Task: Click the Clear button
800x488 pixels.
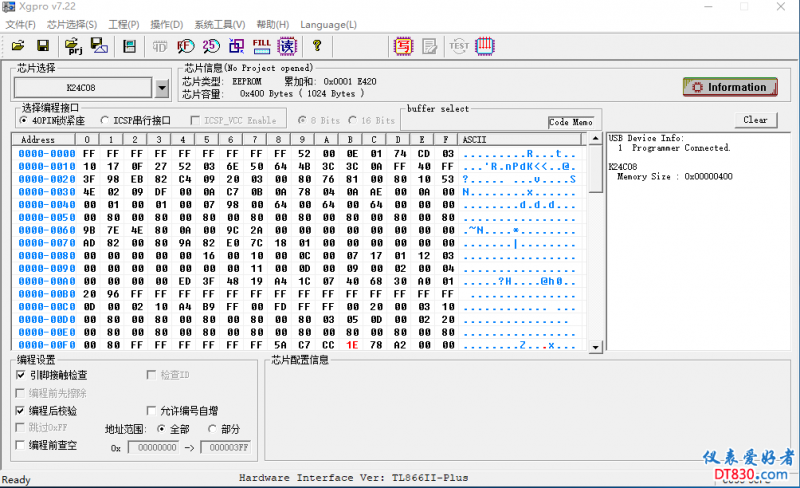Action: [x=755, y=120]
